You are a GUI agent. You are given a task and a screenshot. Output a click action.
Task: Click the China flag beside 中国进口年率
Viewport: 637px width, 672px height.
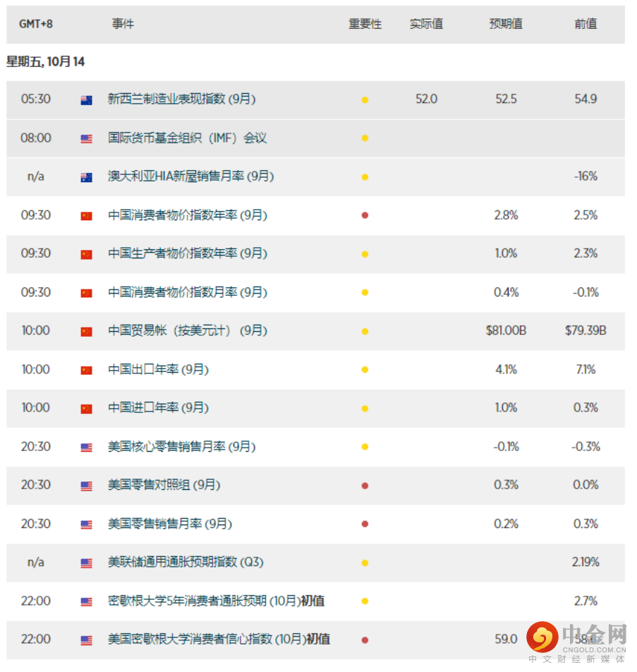click(86, 409)
